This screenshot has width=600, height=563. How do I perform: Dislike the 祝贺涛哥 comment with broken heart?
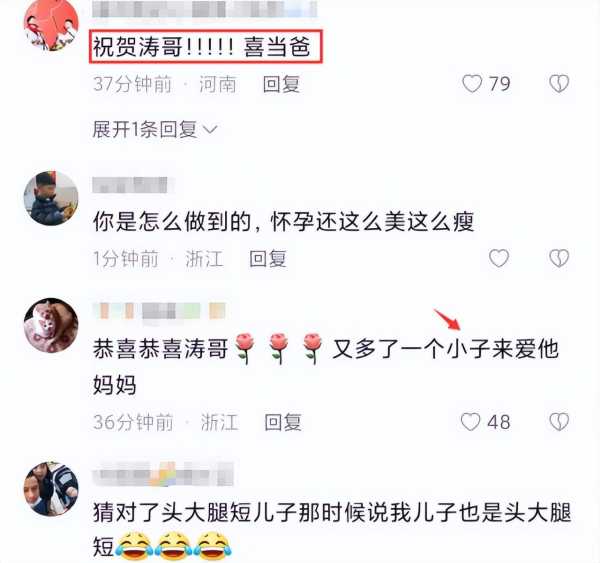click(559, 83)
